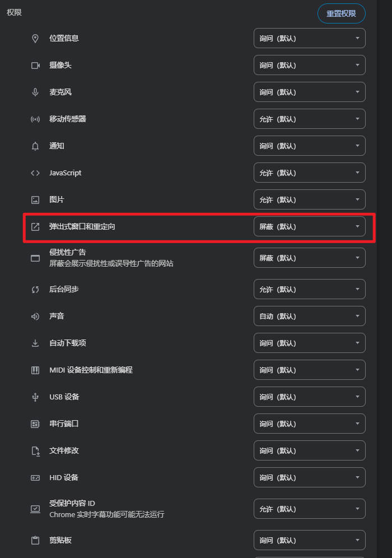This screenshot has height=558, width=392.
Task: Open the HID 设备 permission dropdown
Action: [x=309, y=477]
